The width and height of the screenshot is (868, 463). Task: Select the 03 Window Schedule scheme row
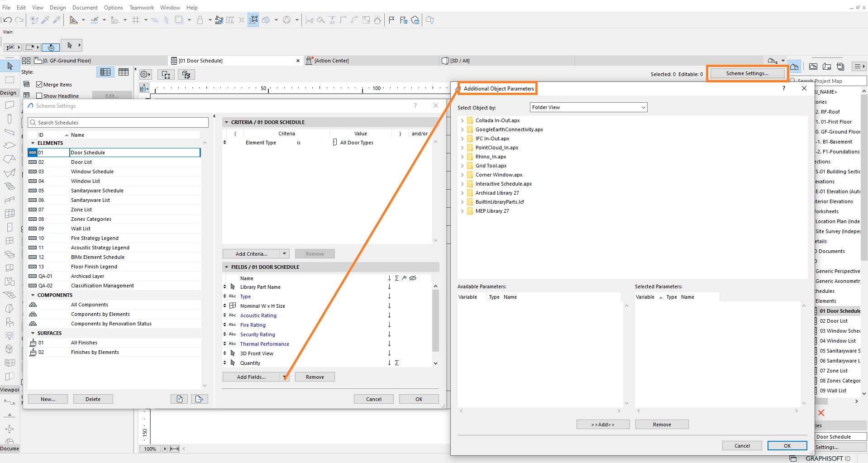coord(114,172)
